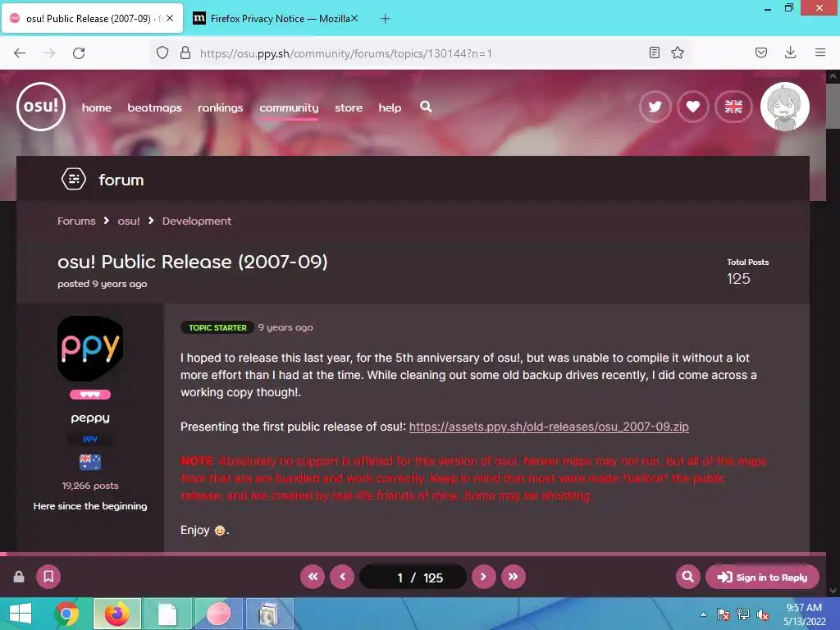Click the post's 9 years ago timestamp

[285, 327]
